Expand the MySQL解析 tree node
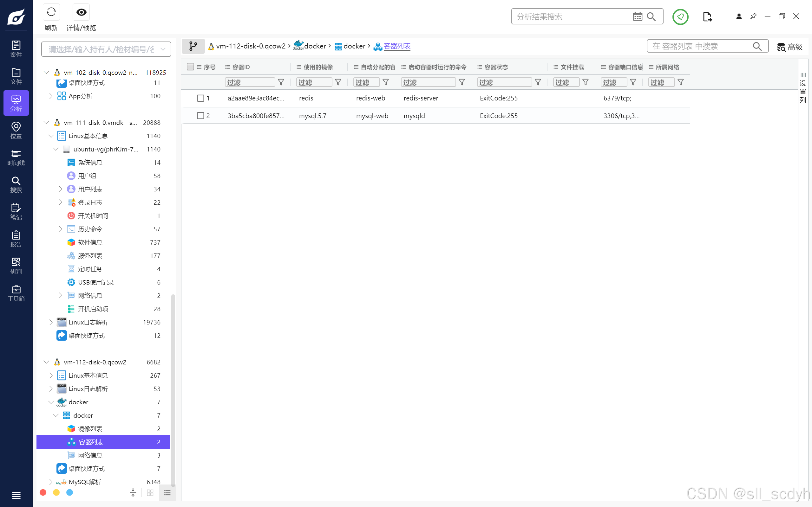This screenshot has height=507, width=812. (51, 482)
